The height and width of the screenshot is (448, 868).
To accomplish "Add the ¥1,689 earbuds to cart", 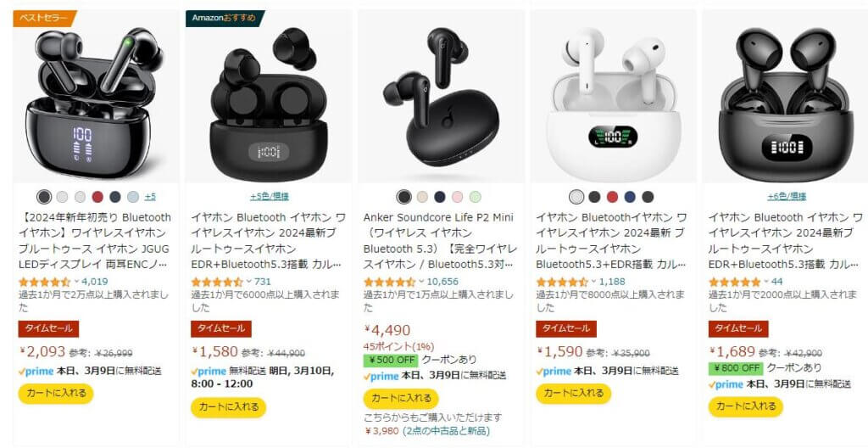I will (x=746, y=406).
